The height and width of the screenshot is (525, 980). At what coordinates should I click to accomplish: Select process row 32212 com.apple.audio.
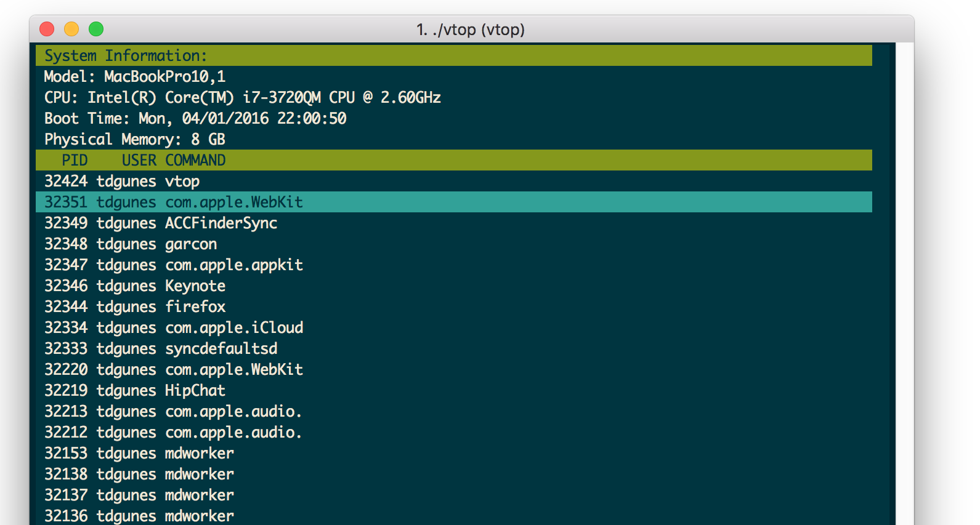(454, 432)
